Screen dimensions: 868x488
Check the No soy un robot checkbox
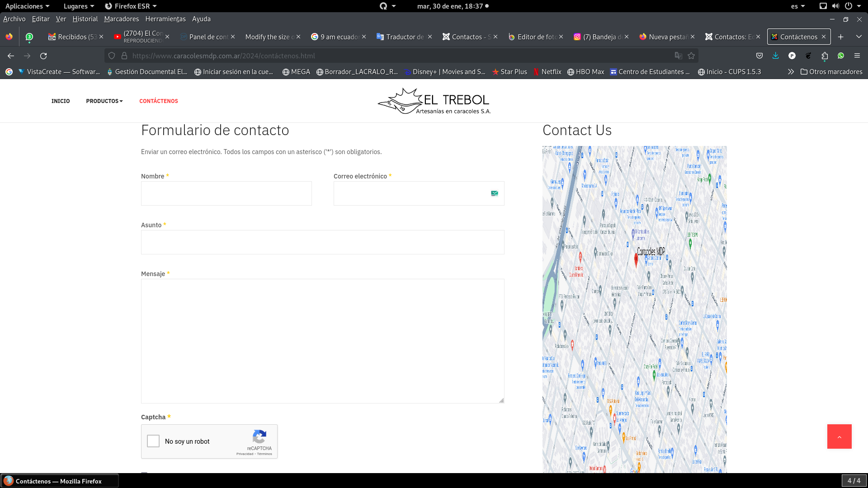153,441
